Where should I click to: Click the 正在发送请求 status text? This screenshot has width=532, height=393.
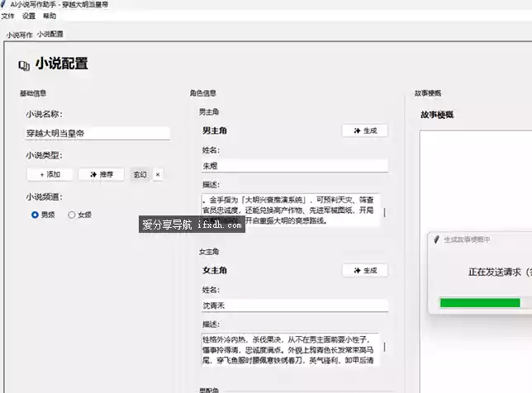[x=500, y=272]
